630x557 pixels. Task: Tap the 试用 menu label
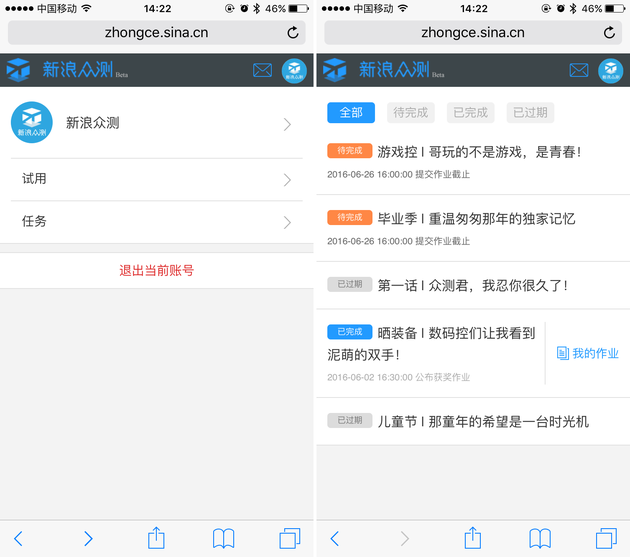(34, 178)
